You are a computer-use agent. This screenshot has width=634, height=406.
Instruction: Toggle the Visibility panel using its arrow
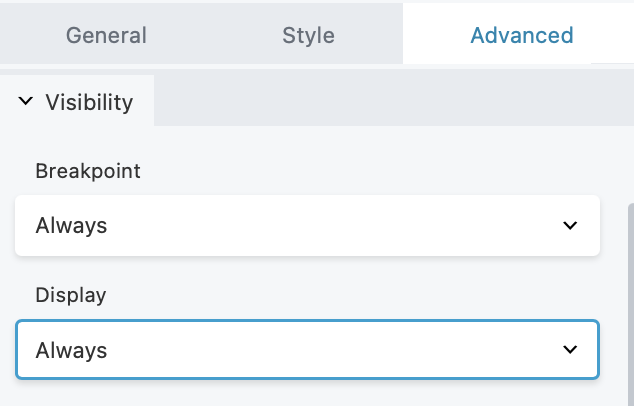(x=26, y=101)
